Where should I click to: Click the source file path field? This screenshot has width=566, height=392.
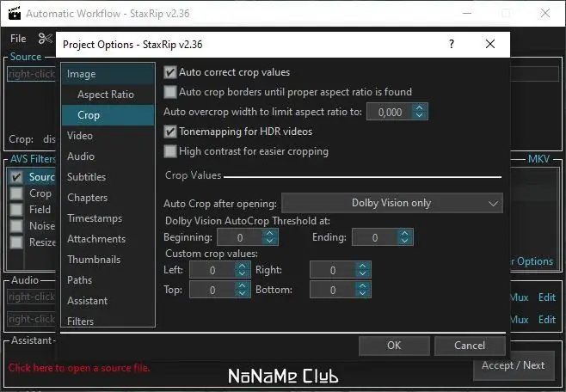coord(32,74)
